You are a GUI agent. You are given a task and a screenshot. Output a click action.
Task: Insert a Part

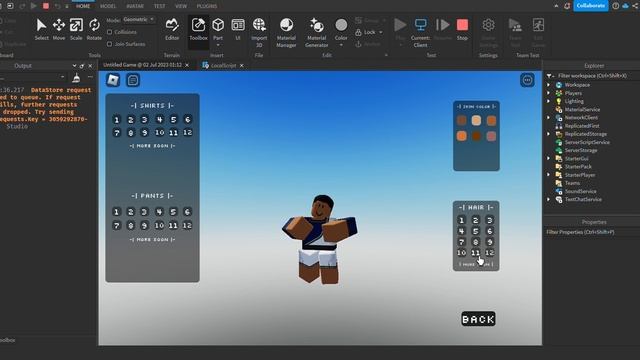[x=218, y=29]
